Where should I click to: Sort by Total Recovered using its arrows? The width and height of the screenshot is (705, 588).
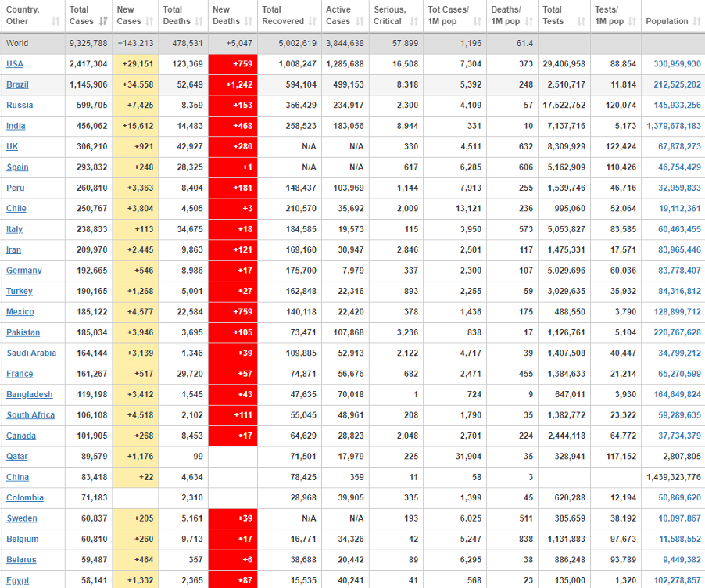click(313, 21)
